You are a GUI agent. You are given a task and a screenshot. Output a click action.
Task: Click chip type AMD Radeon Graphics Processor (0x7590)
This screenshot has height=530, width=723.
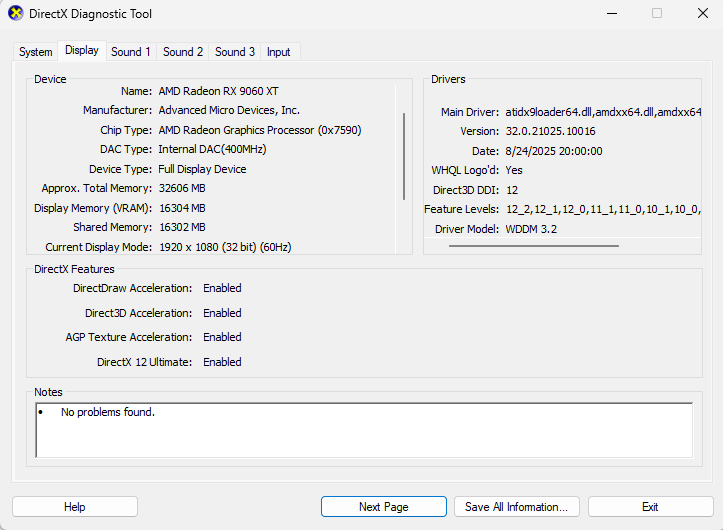coord(260,130)
